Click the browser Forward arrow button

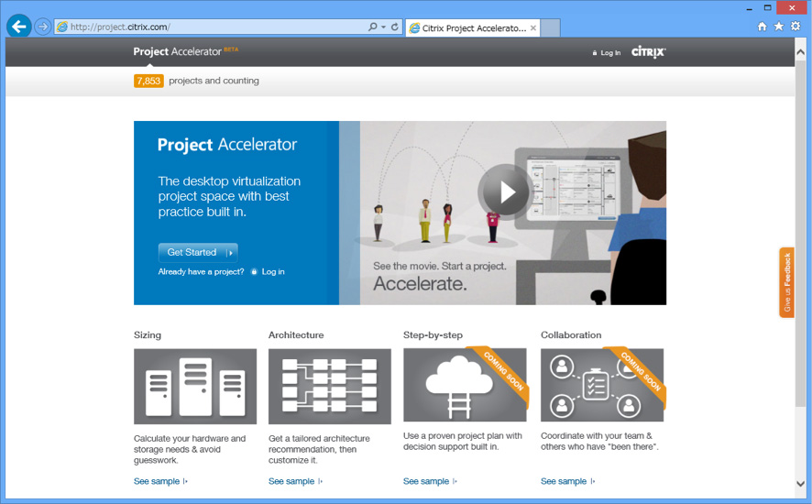pyautogui.click(x=43, y=27)
